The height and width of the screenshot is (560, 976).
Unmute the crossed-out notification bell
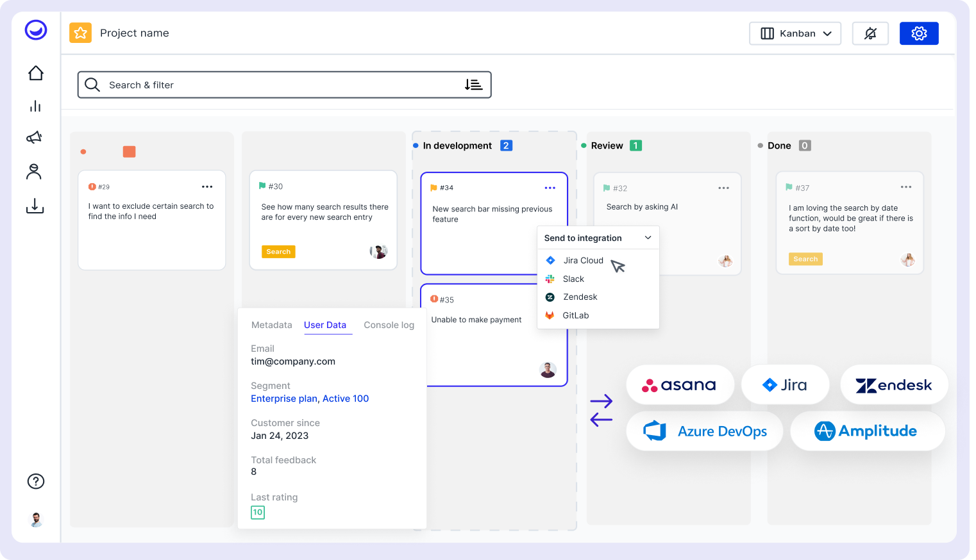point(870,33)
